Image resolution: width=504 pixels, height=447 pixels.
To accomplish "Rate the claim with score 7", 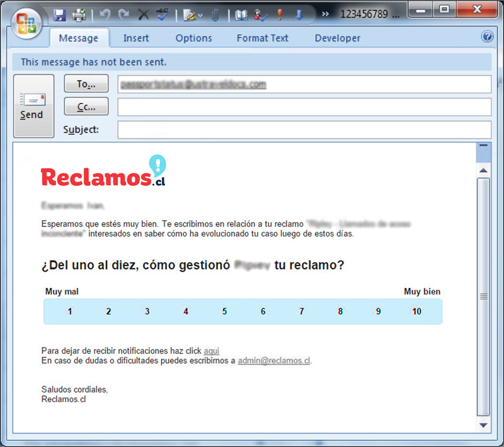I will pos(302,311).
